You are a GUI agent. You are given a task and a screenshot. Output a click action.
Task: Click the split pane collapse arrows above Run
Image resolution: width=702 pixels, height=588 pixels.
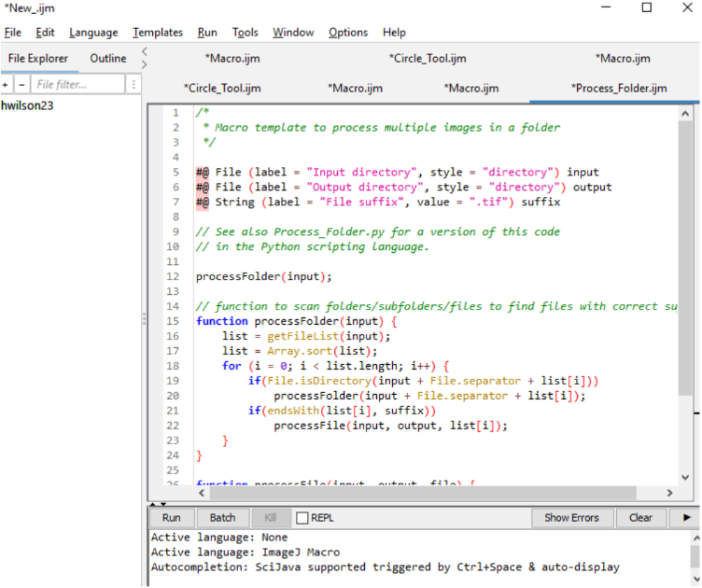(x=158, y=504)
